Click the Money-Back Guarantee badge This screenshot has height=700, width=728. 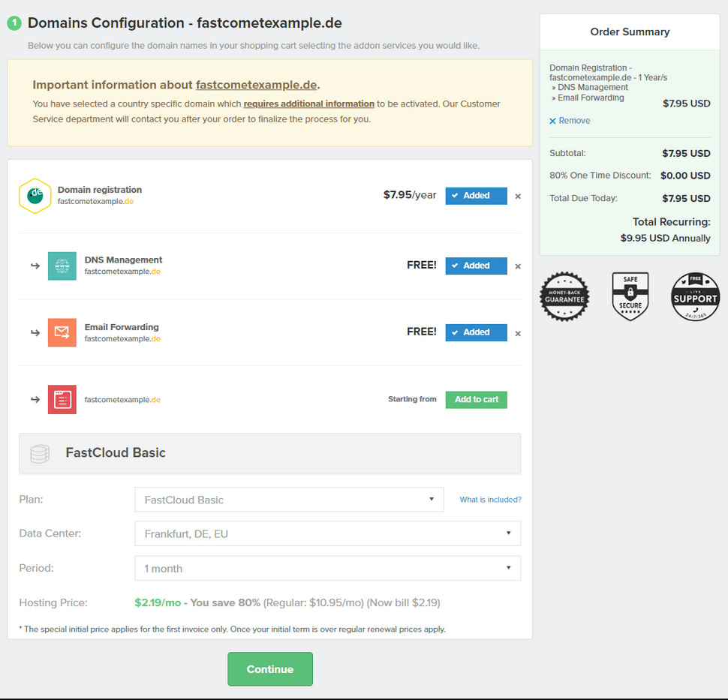(x=564, y=296)
